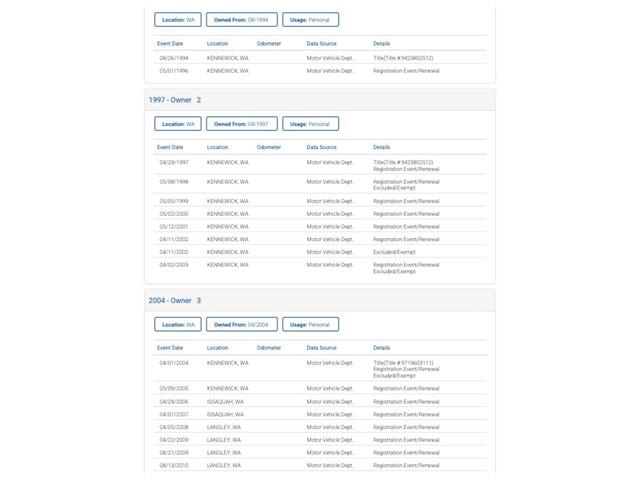The height and width of the screenshot is (480, 640).
Task: Click Motor Vehicle Dept. in the 2010 row
Action: point(330,465)
